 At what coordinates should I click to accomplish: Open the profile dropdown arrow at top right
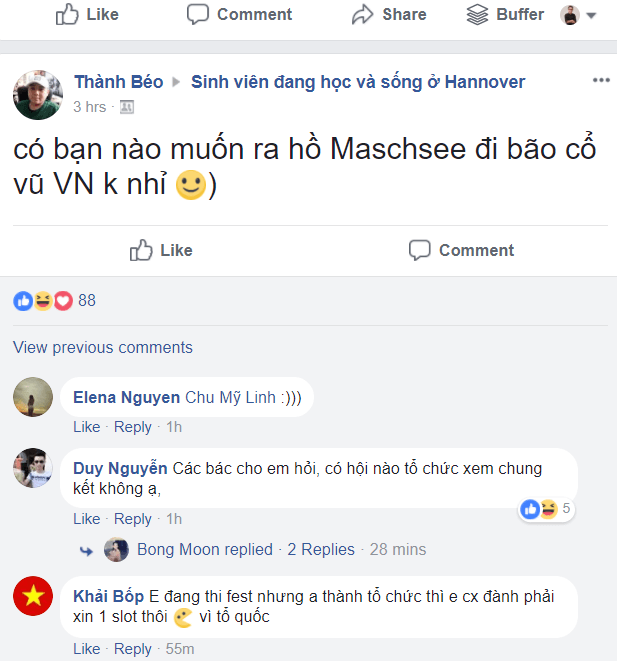tap(591, 16)
